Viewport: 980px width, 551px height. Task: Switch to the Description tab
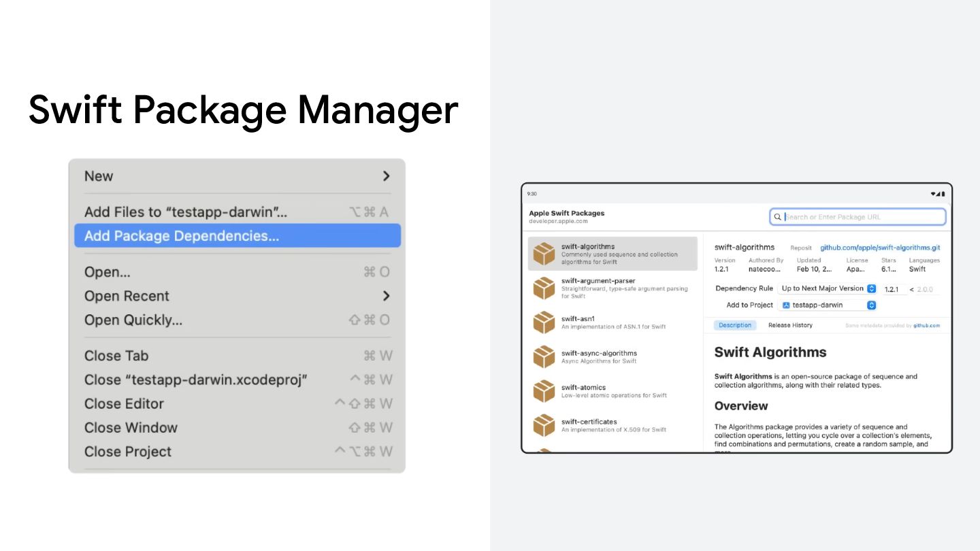pos(735,325)
